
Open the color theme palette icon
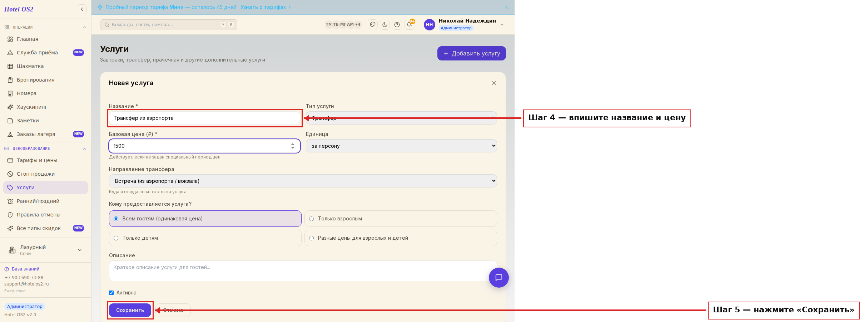[x=373, y=25]
